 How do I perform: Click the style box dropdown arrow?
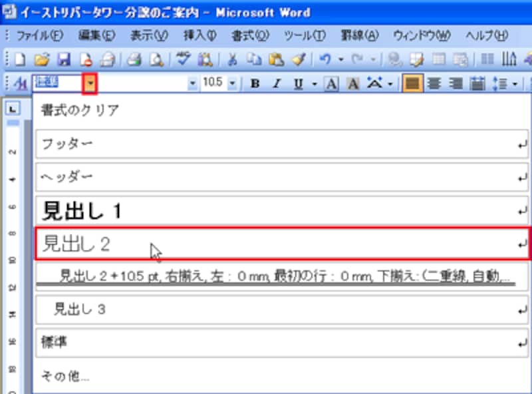(x=90, y=83)
